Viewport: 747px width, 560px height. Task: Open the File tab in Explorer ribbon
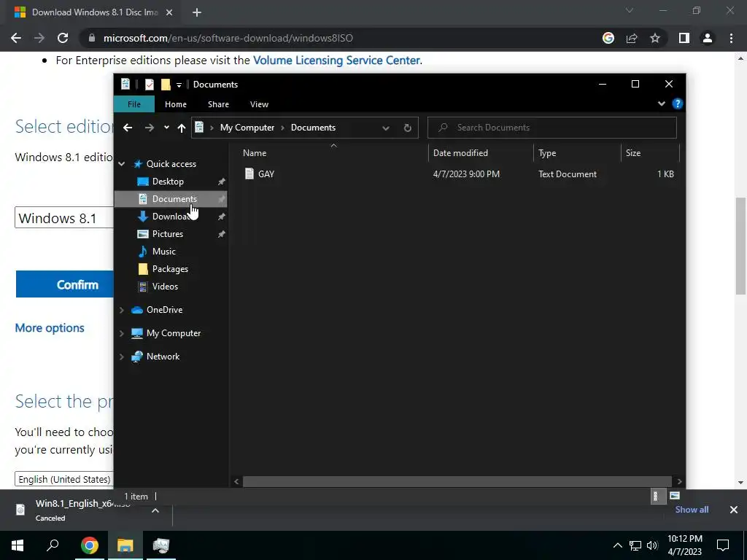pos(134,104)
